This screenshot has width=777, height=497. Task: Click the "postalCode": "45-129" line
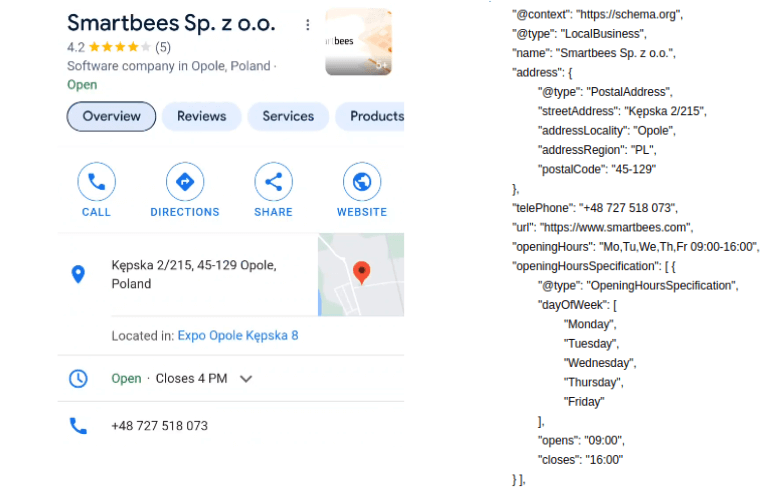[x=597, y=169]
